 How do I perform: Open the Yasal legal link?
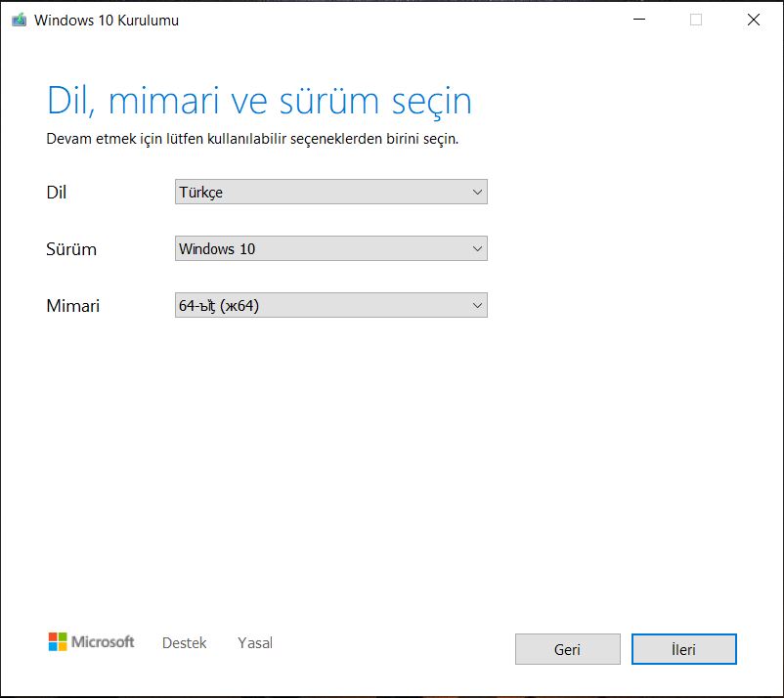[x=255, y=643]
